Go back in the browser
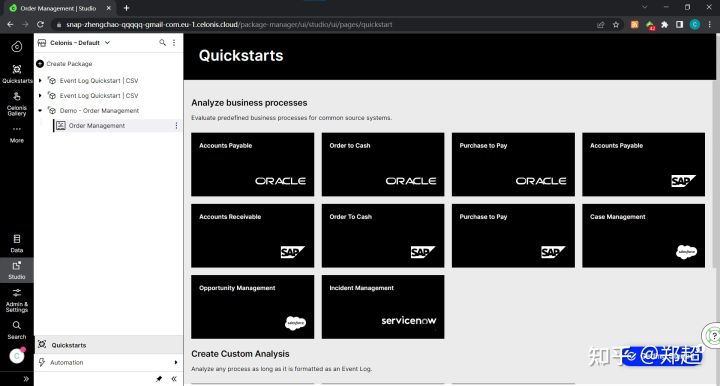Image resolution: width=720 pixels, height=386 pixels. point(10,24)
